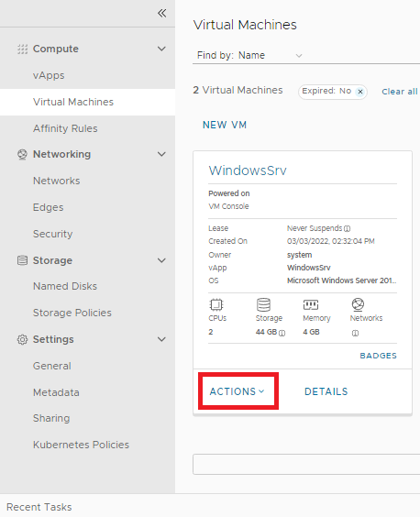
Task: Open the VM Console link
Action: tap(228, 206)
